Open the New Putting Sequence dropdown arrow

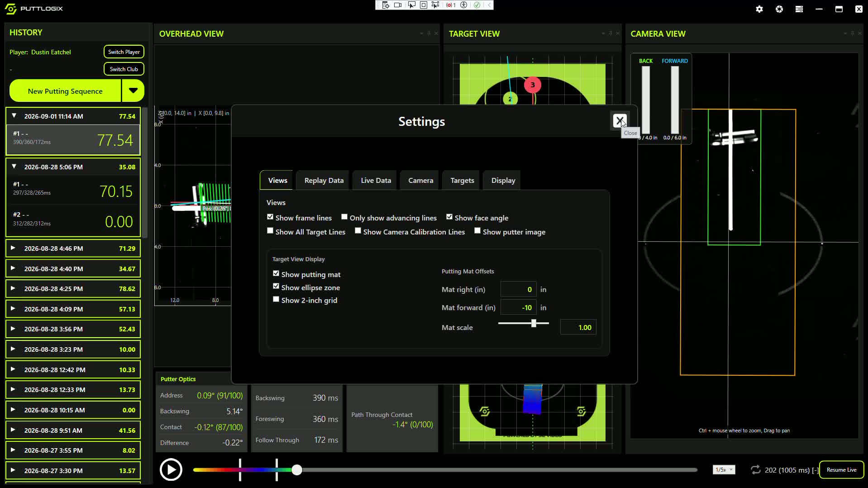click(x=133, y=91)
